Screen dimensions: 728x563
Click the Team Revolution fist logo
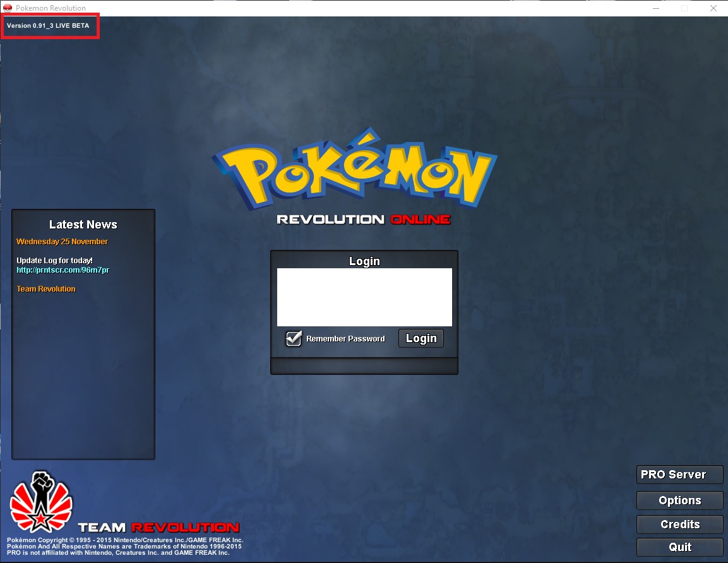41,502
